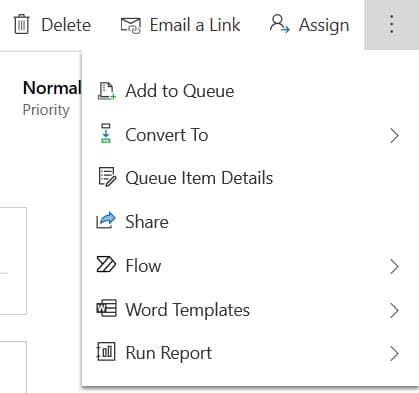Select Email a Link text

click(x=195, y=25)
